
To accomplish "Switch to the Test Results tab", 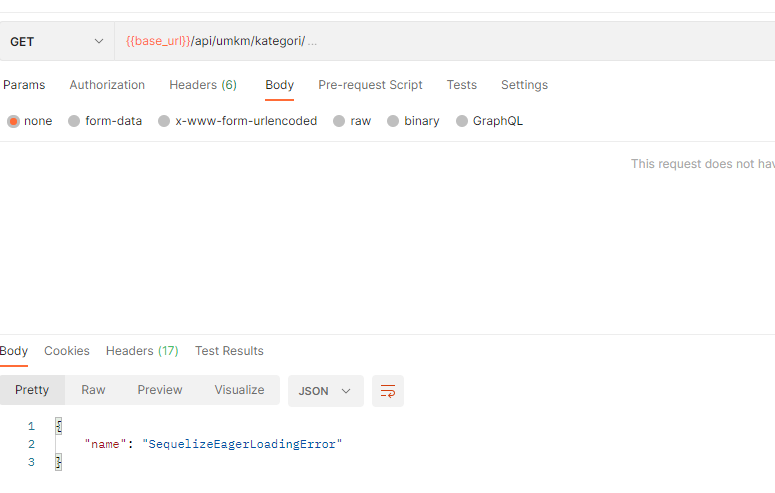I will pos(229,351).
